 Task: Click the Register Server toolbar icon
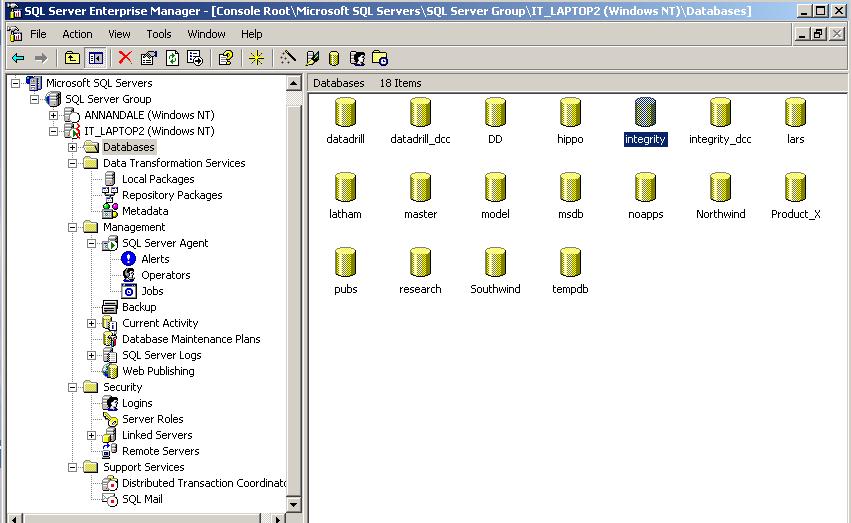tap(312, 58)
